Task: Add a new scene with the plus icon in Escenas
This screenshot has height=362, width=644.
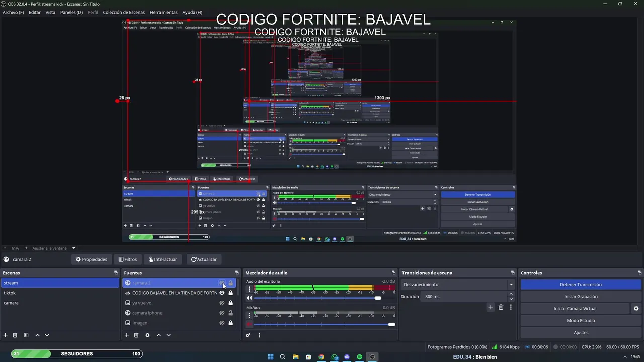Action: coord(6,335)
